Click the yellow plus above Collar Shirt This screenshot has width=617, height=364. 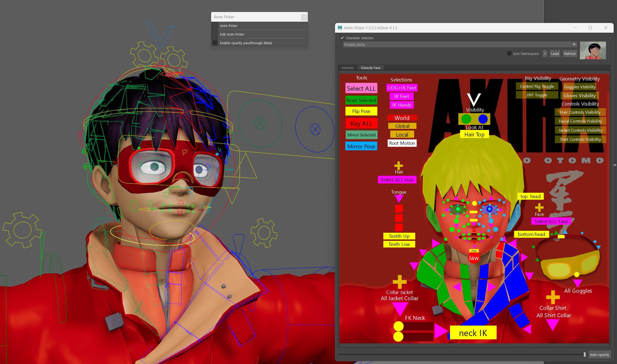coord(553,297)
